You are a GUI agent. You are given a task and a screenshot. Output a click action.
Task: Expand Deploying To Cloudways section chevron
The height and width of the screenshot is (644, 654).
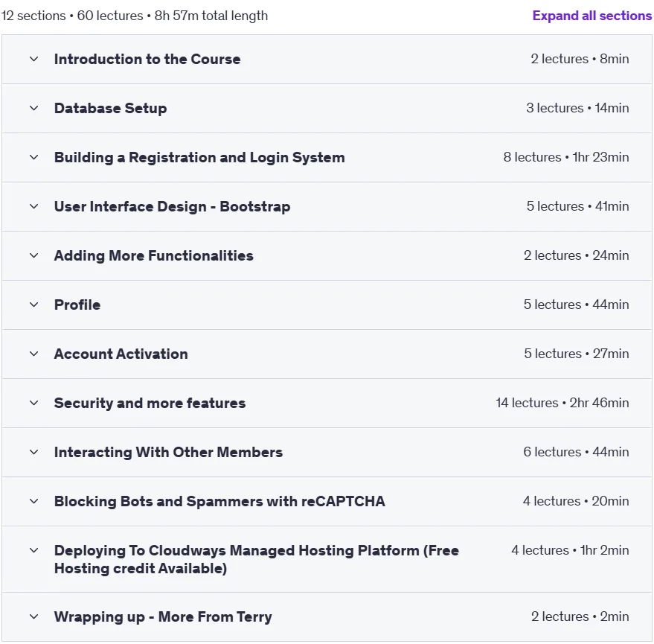coord(34,550)
